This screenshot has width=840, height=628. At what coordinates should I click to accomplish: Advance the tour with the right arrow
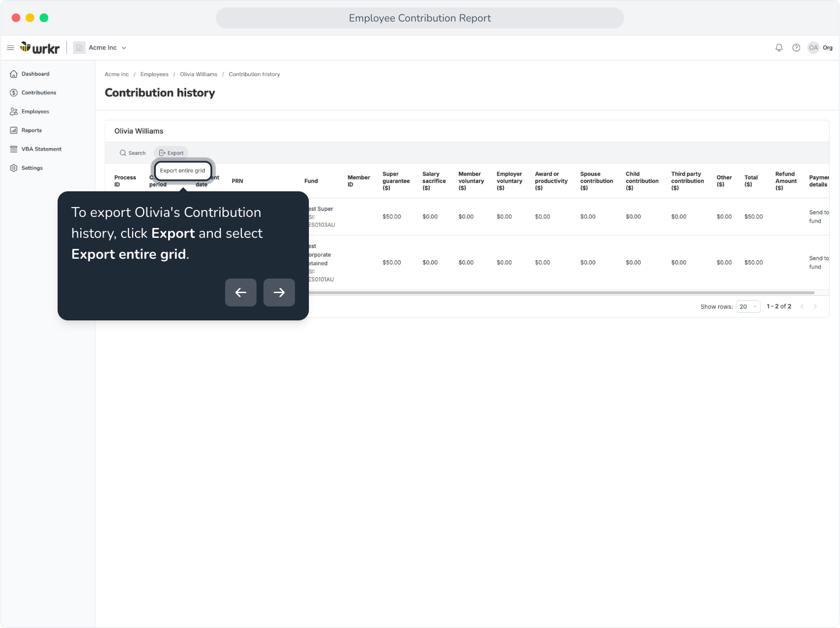tap(279, 292)
